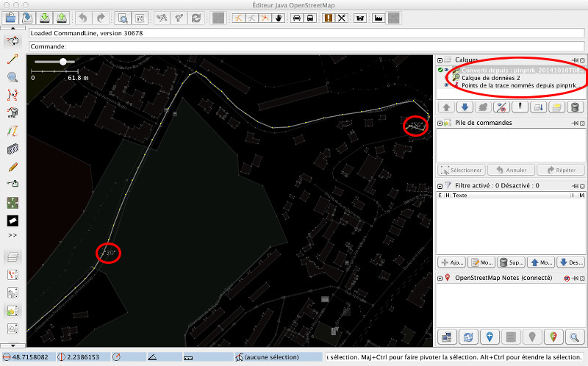Viewport: 588px width, 366px height.
Task: Click the Delete layer trash icon
Action: (x=575, y=107)
